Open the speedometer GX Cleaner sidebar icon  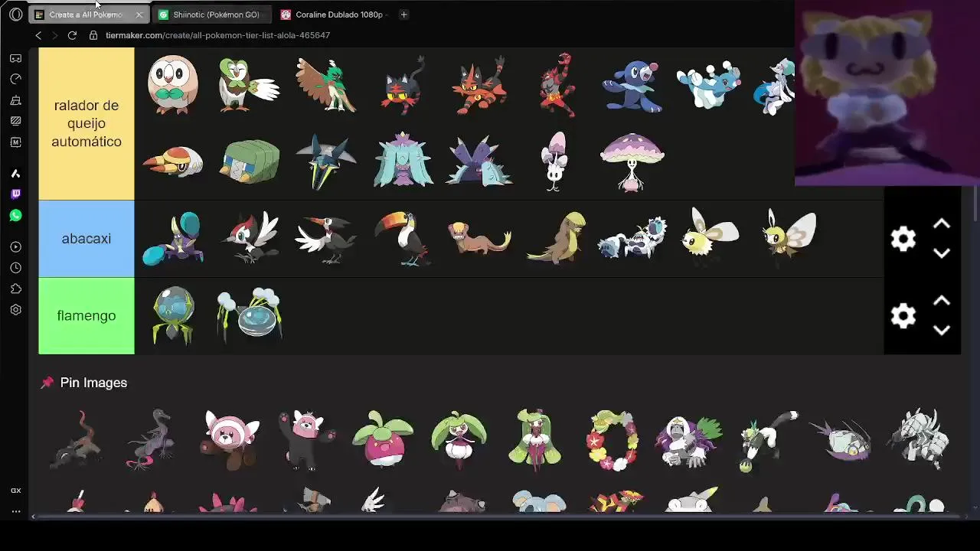click(x=15, y=79)
